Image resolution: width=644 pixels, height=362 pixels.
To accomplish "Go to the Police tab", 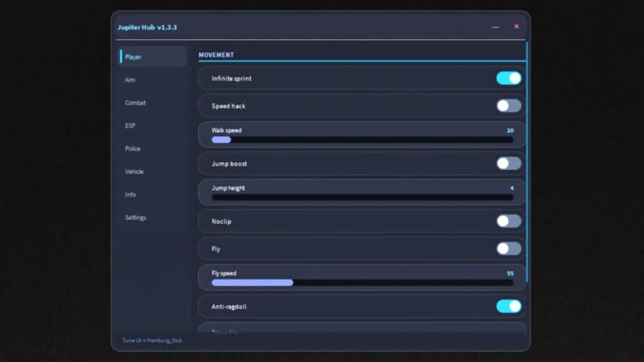I will point(152,148).
